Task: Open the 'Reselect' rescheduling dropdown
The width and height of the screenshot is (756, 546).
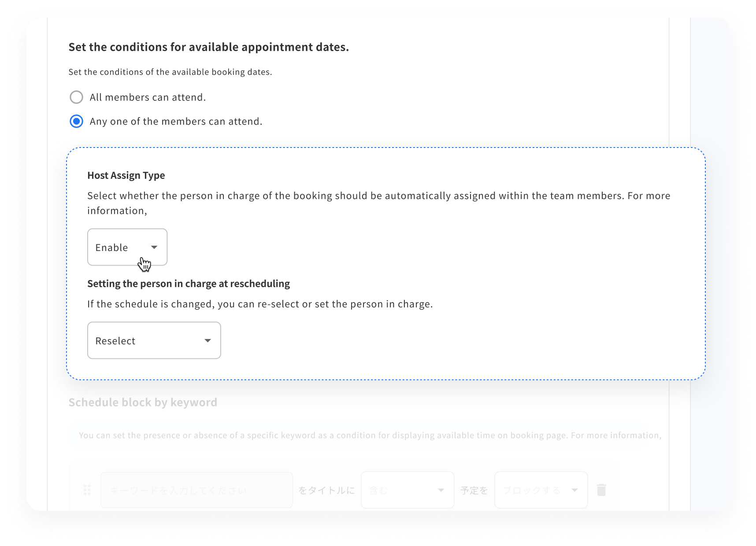Action: pos(154,340)
